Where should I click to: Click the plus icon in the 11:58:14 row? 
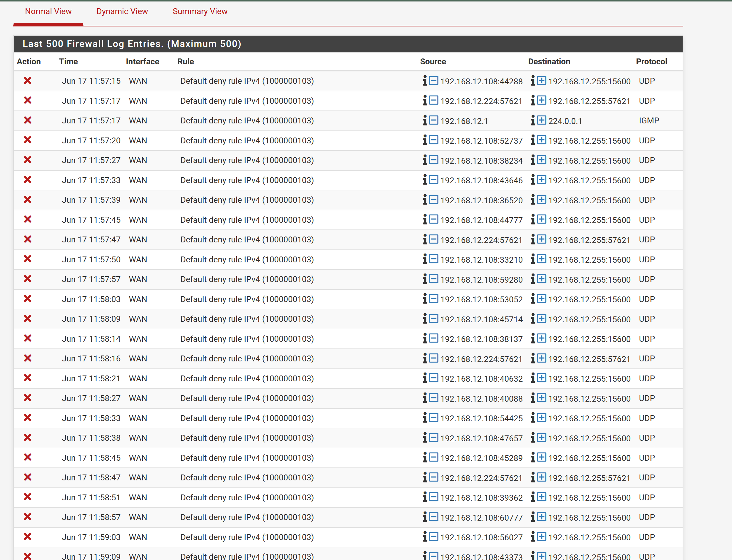pos(541,338)
